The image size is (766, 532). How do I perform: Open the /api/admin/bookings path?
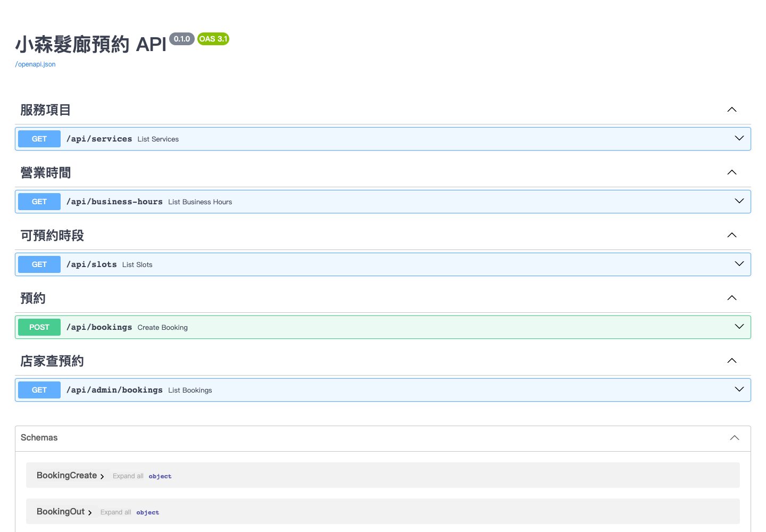click(x=114, y=390)
